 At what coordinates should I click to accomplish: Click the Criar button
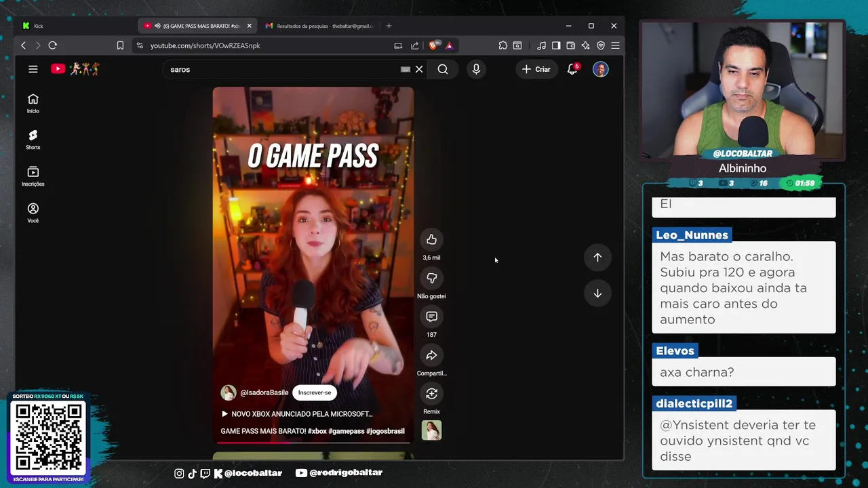pos(536,69)
